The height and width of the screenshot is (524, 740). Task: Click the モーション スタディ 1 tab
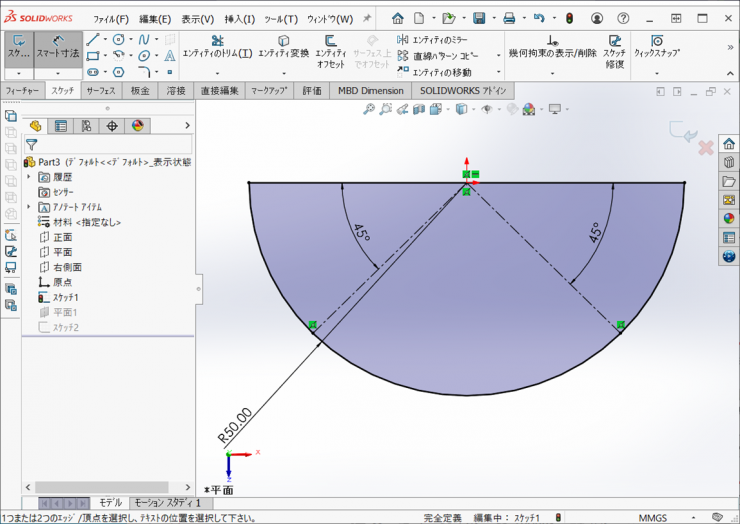tap(167, 502)
